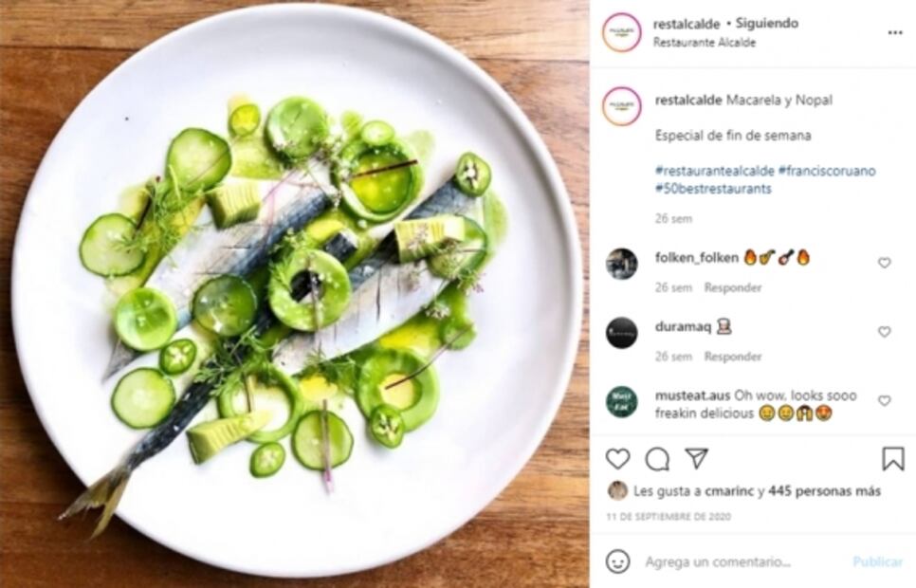Open the #restaurantealcalde hashtag
This screenshot has width=916, height=588.
713,171
